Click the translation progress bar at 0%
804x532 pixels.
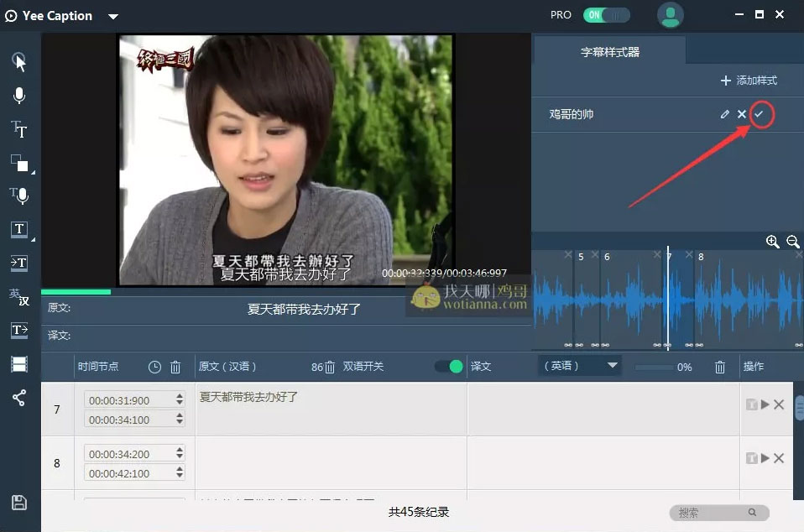tap(654, 368)
